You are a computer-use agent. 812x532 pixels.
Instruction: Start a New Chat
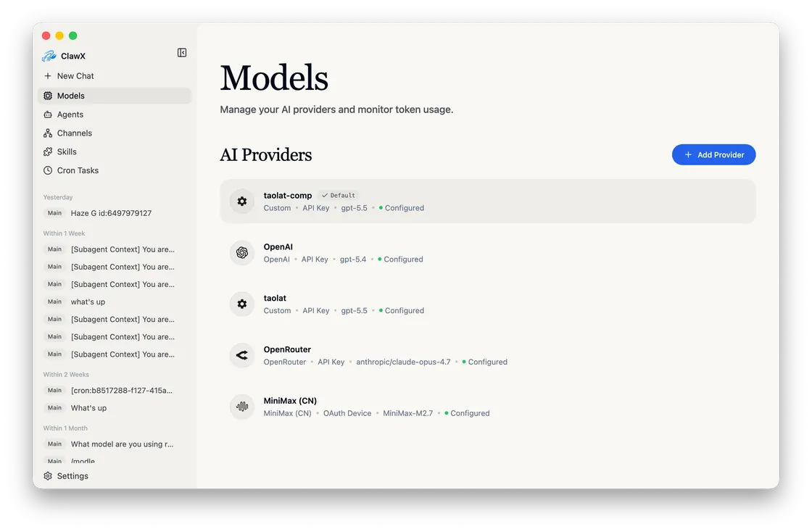(x=115, y=76)
